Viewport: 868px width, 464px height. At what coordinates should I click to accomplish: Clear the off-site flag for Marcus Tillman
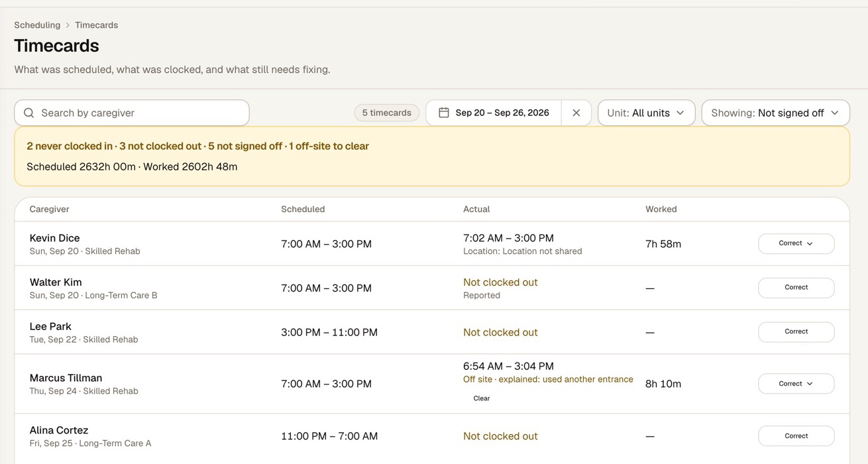tap(482, 398)
